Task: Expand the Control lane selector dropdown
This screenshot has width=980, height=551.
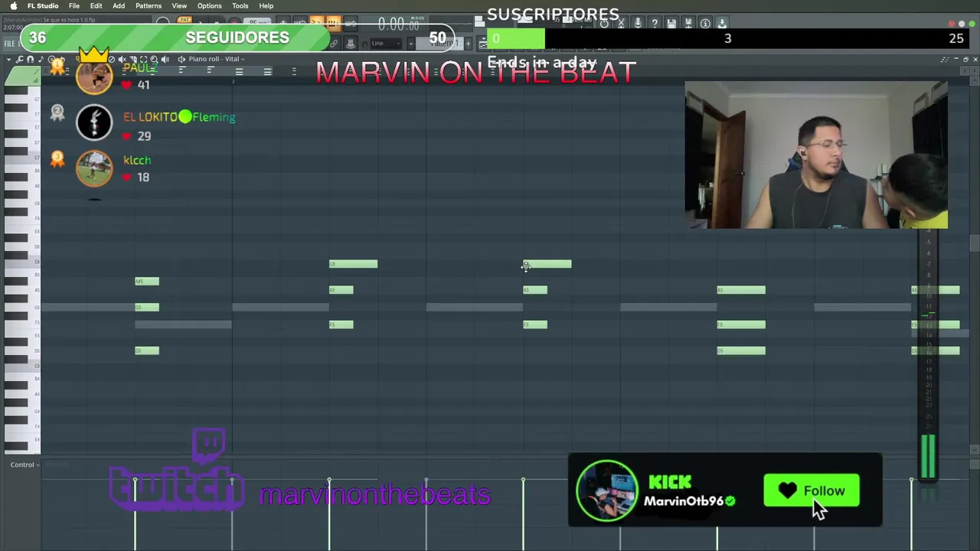Action: (24, 465)
